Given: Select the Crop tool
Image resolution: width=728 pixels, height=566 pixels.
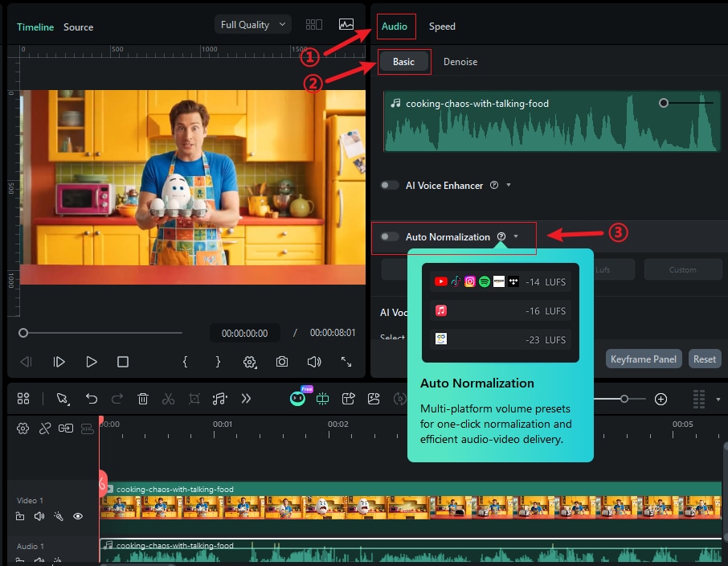Looking at the screenshot, I should 194,399.
